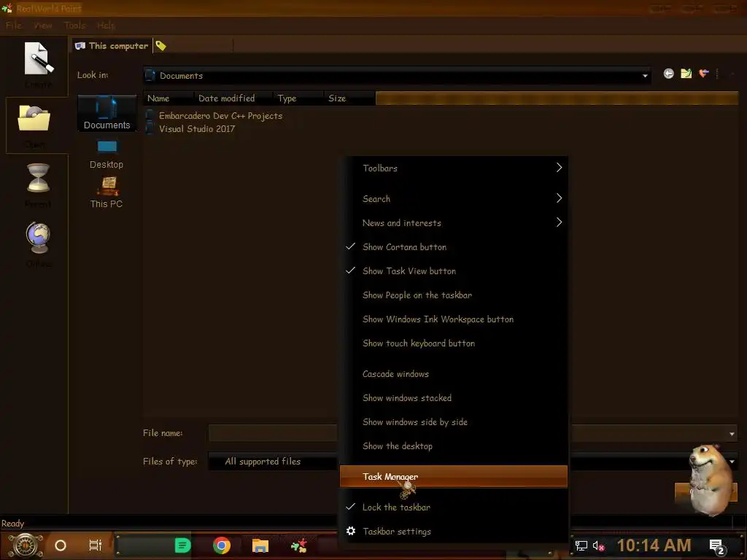Open File Explorer from taskbar
Viewport: 747px width, 560px height.
coord(260,545)
